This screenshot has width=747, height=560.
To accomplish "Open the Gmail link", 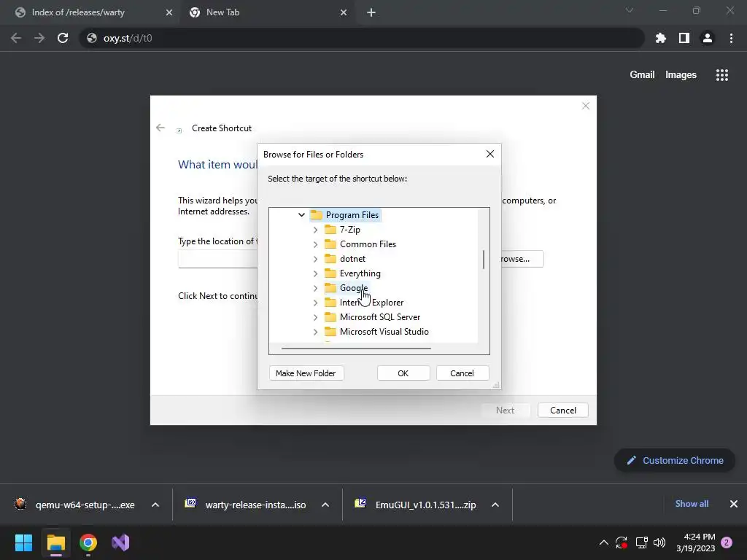I will (x=642, y=75).
